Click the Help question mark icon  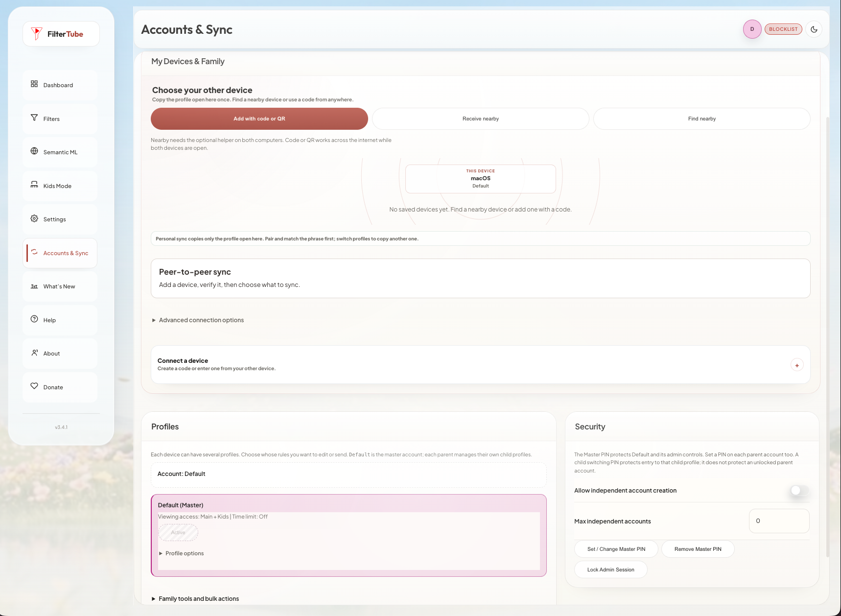pos(34,319)
